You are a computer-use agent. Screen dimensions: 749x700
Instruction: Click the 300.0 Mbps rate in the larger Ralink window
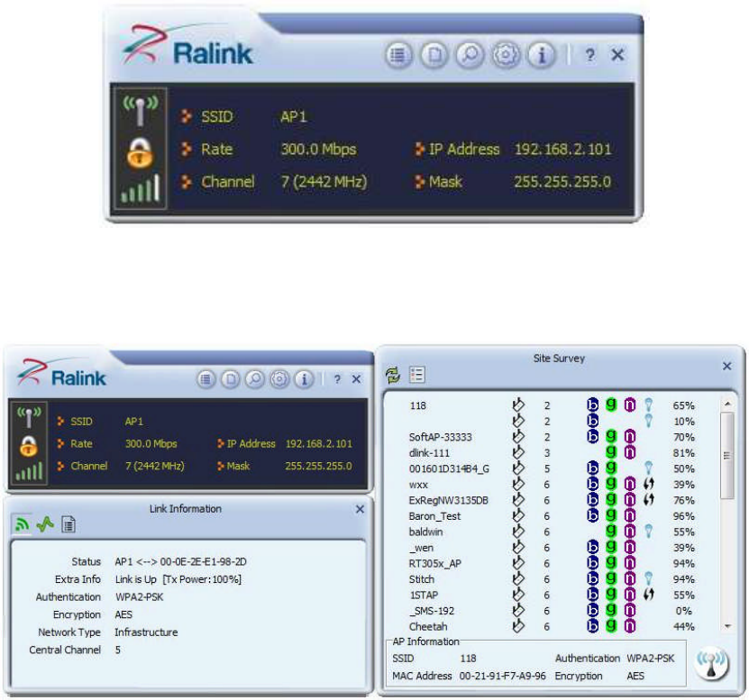pyautogui.click(x=318, y=150)
